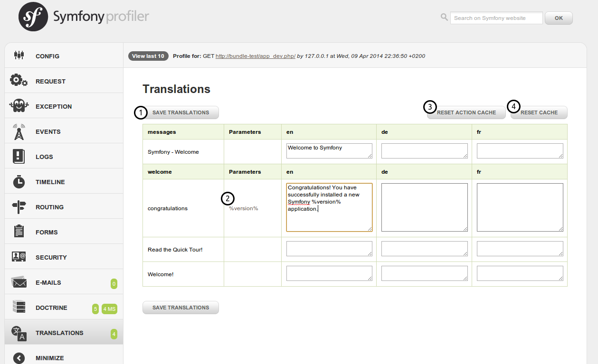
Task: Focus the Search on Symfony website field
Action: click(x=496, y=18)
